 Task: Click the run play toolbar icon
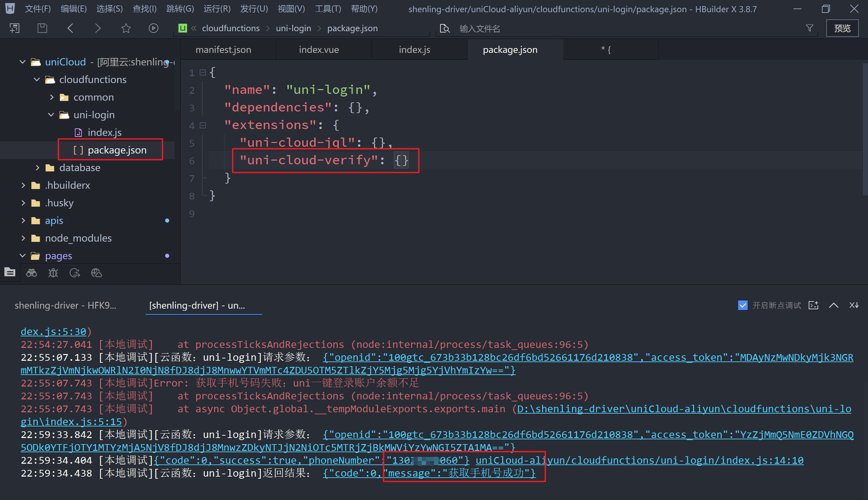pos(153,28)
